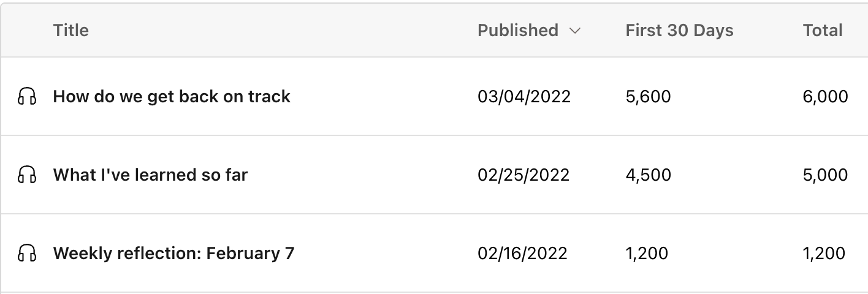This screenshot has width=868, height=294.
Task: Click headphones icon for How do we get back on track
Action: pos(26,96)
